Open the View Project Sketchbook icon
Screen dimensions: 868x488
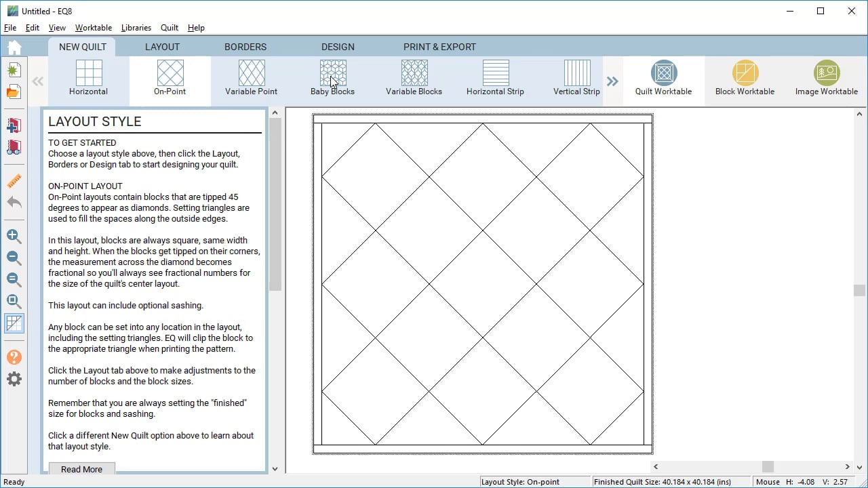pyautogui.click(x=14, y=147)
